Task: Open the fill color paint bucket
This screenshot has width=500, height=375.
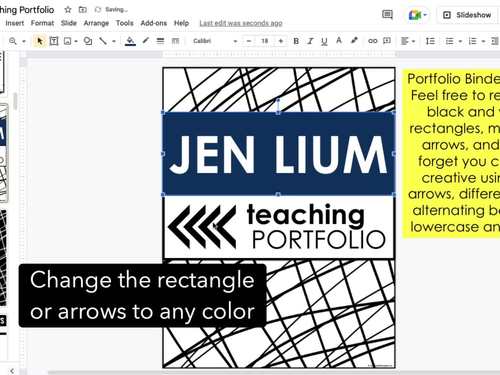Action: click(130, 41)
